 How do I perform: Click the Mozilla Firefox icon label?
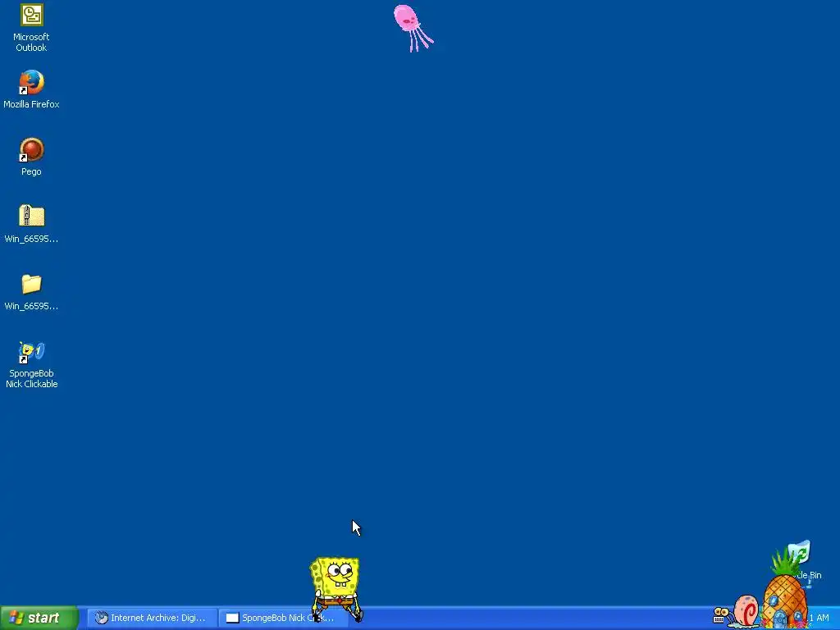point(32,104)
